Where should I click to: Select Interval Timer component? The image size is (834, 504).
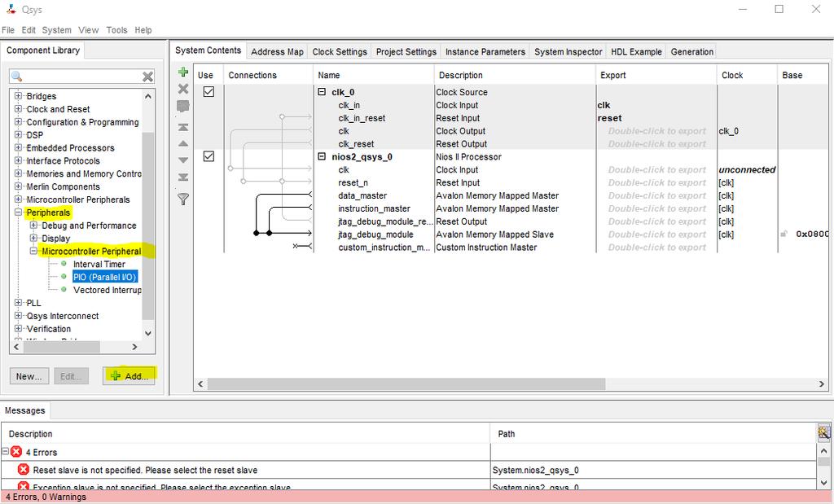99,264
